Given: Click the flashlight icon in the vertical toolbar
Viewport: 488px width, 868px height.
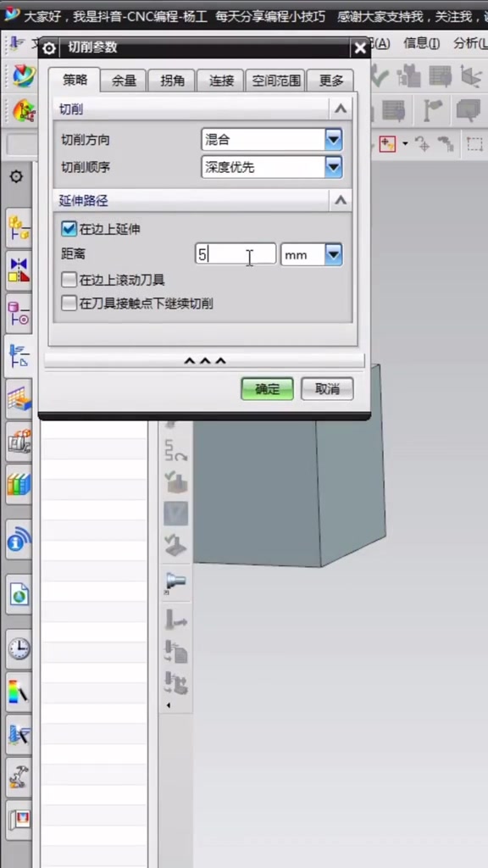Looking at the screenshot, I should point(176,581).
